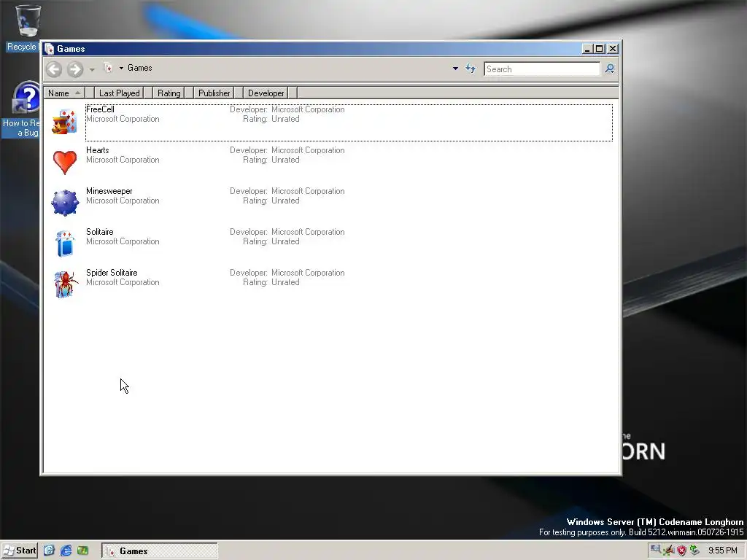Click the Spider Solitaire title text

112,273
